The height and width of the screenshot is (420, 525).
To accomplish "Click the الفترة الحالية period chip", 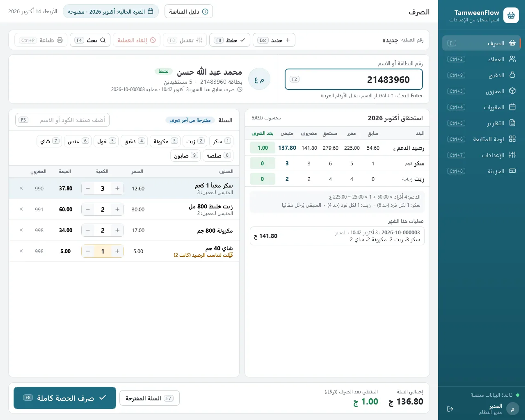I will tap(111, 11).
